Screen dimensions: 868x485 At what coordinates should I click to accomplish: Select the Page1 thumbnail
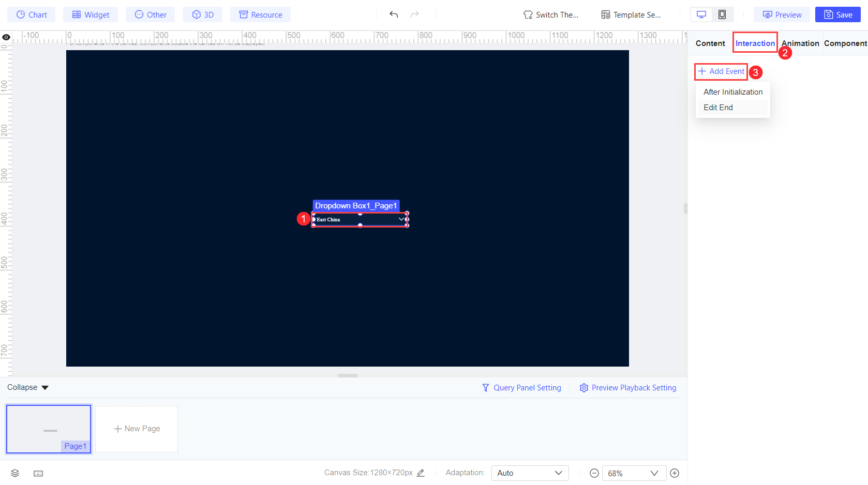coord(48,429)
